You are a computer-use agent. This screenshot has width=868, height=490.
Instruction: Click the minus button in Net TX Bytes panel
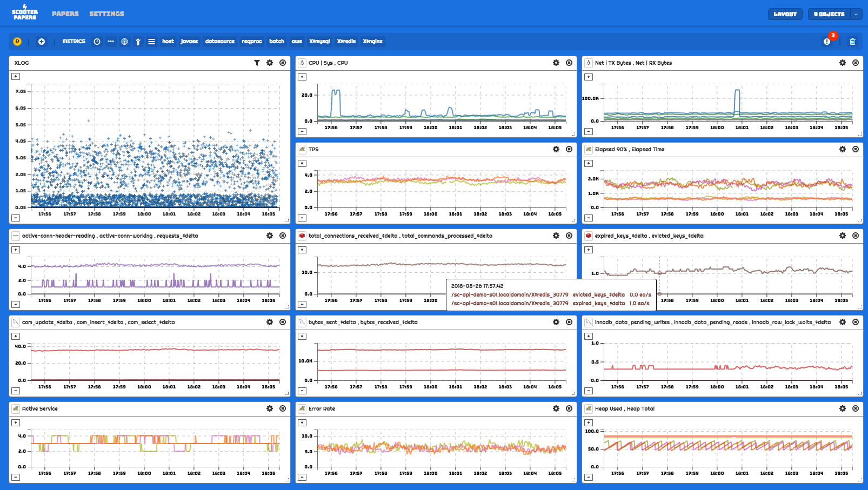point(589,131)
